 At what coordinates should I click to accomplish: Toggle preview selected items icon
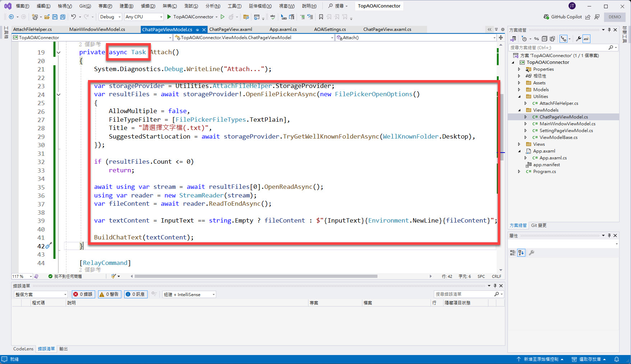click(x=586, y=39)
